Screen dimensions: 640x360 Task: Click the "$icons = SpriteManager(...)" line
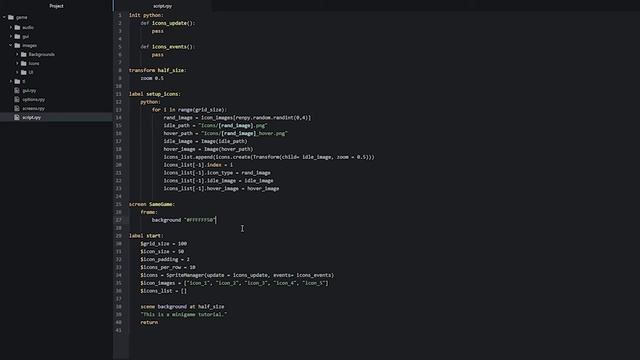(x=237, y=275)
